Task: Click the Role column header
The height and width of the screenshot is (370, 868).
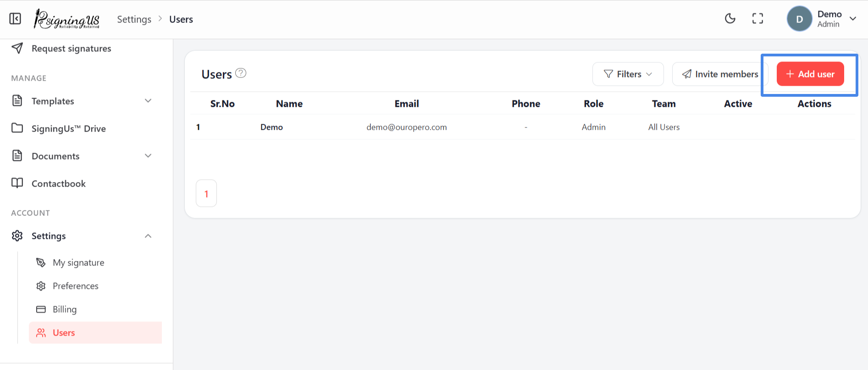Action: (x=594, y=104)
